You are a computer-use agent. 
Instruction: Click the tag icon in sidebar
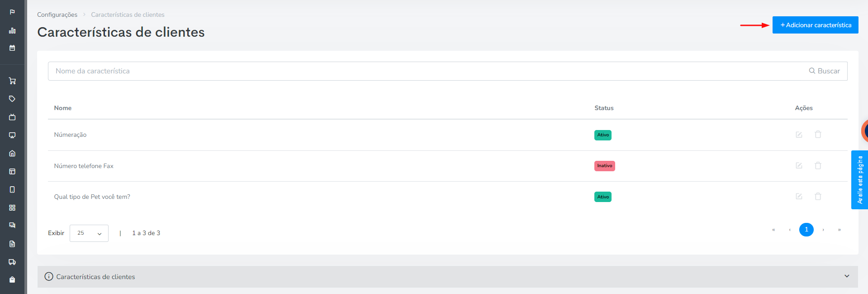pyautogui.click(x=12, y=99)
